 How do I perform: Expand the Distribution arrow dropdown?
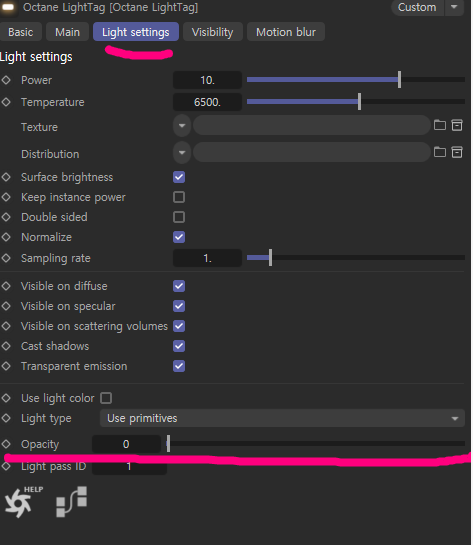pos(182,152)
